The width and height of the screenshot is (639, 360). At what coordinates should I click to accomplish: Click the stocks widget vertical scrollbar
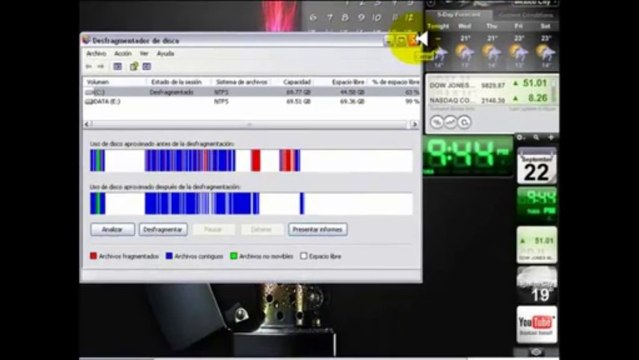click(554, 90)
